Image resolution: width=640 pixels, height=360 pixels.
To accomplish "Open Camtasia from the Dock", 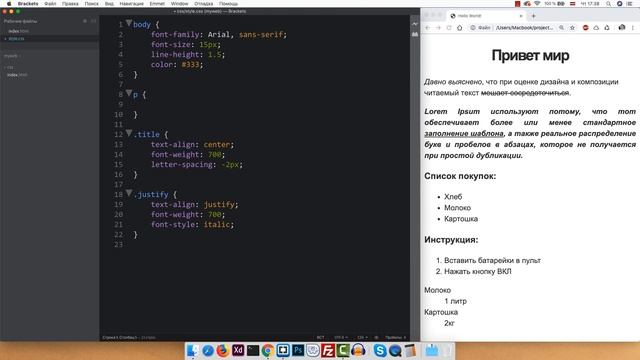I will [x=343, y=350].
